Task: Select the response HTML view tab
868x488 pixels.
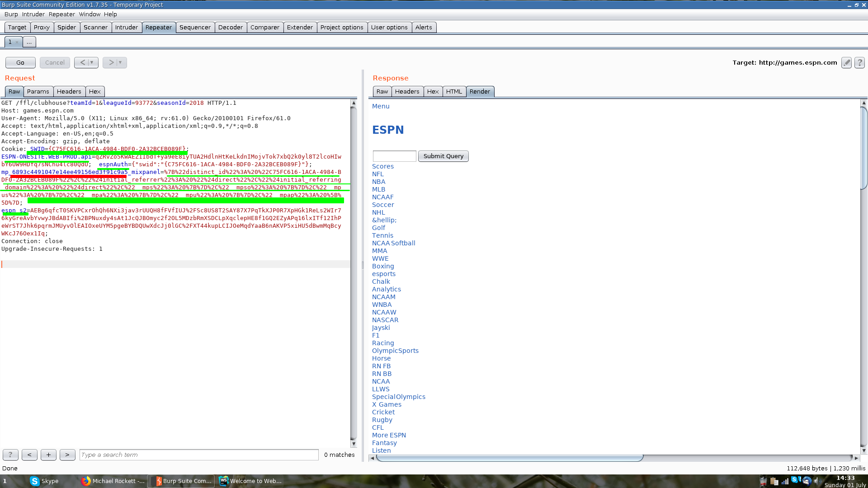Action: 454,91
